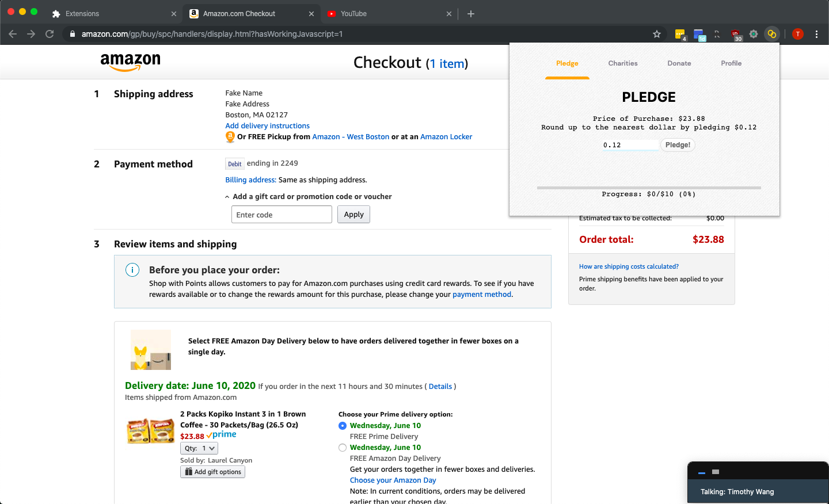Click the orange Amazon pickup location icon
829x504 pixels.
(x=230, y=137)
